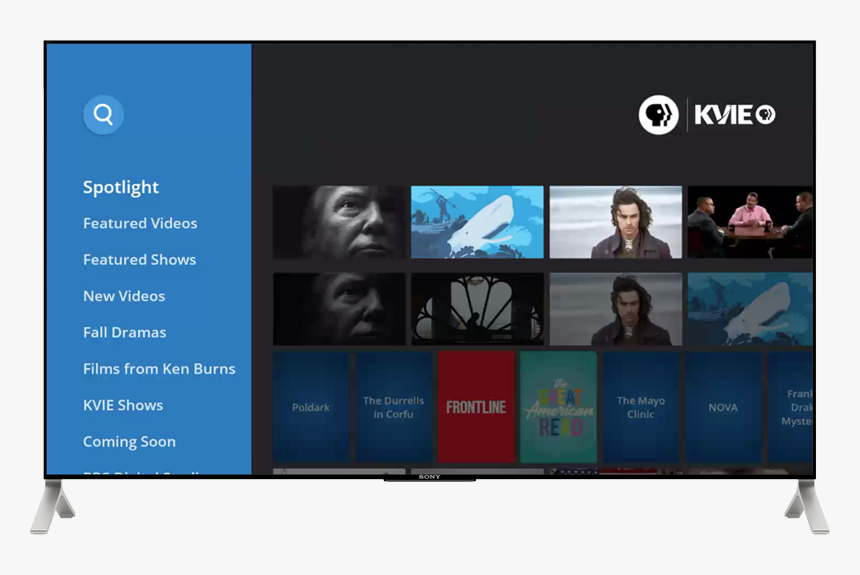Select Films from Ken Burns
The image size is (860, 575).
pyautogui.click(x=159, y=369)
